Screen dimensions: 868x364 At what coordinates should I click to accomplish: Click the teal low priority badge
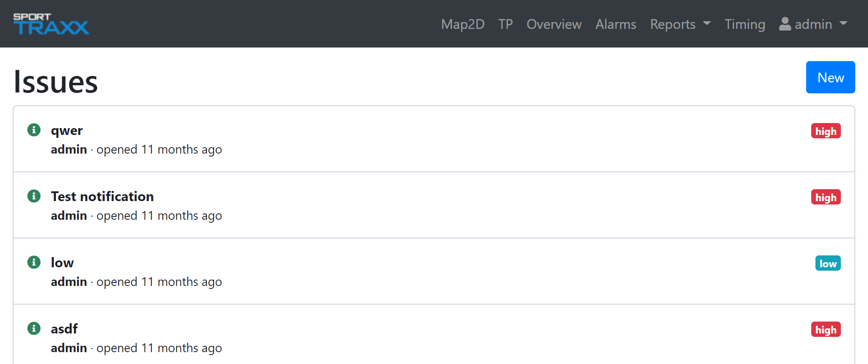tap(828, 263)
